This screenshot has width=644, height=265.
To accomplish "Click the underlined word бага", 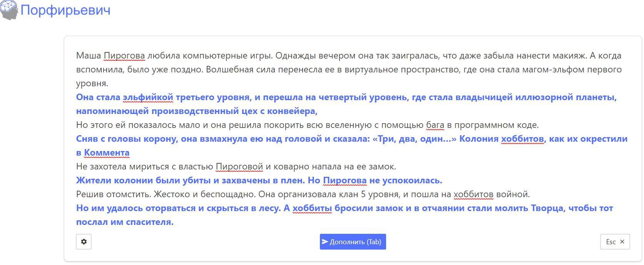I will click(435, 125).
